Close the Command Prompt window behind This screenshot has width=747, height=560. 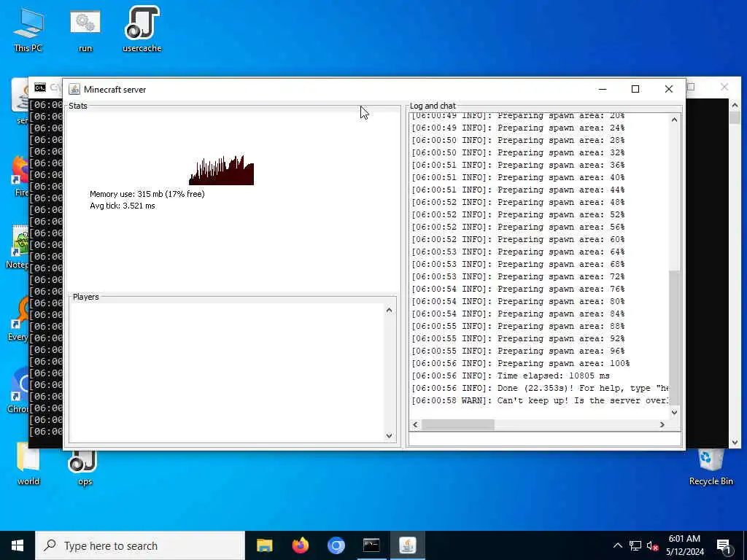click(724, 87)
